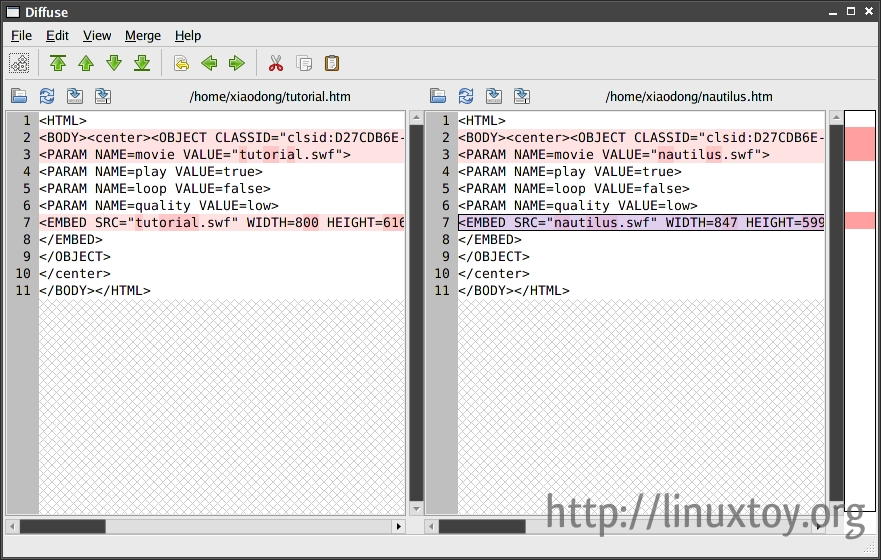Go to the previous difference
This screenshot has height=560, width=881.
click(x=86, y=64)
